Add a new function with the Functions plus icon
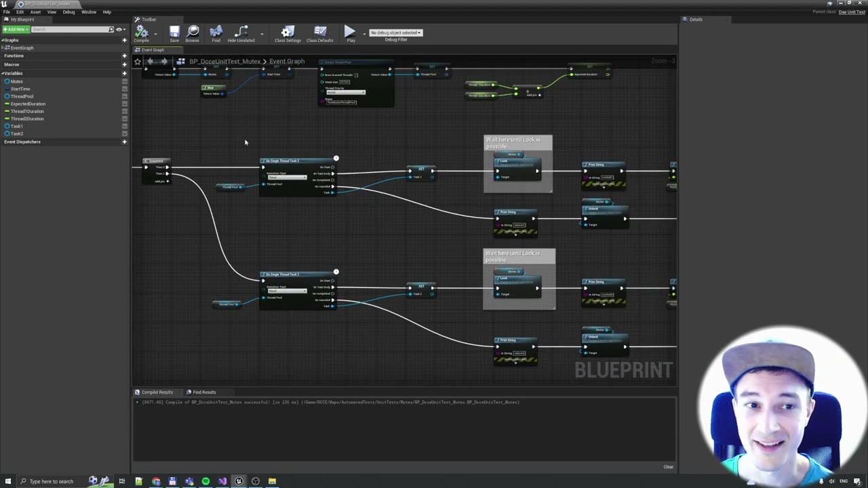 (x=124, y=56)
